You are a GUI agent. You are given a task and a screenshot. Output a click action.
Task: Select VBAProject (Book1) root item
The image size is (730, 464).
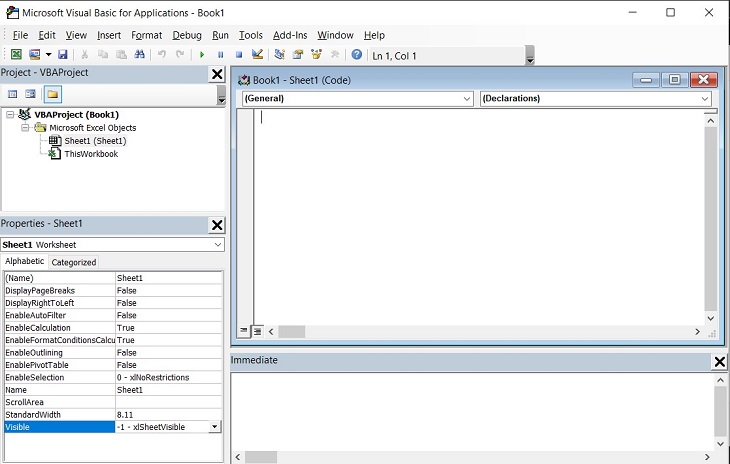tap(77, 114)
